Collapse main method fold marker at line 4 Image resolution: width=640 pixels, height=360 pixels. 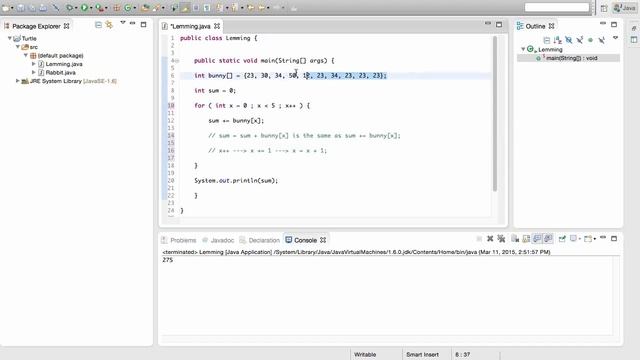coord(177,60)
